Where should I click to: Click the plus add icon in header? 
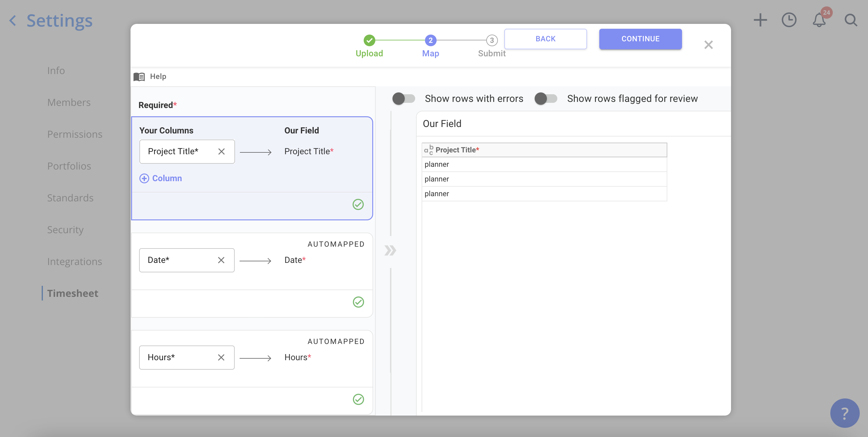[760, 20]
